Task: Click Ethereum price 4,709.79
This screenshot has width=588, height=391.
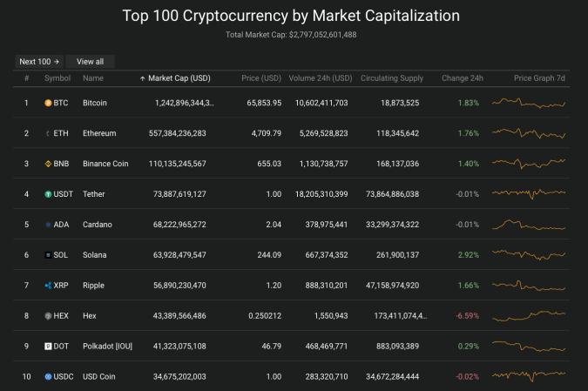Action: click(x=267, y=133)
